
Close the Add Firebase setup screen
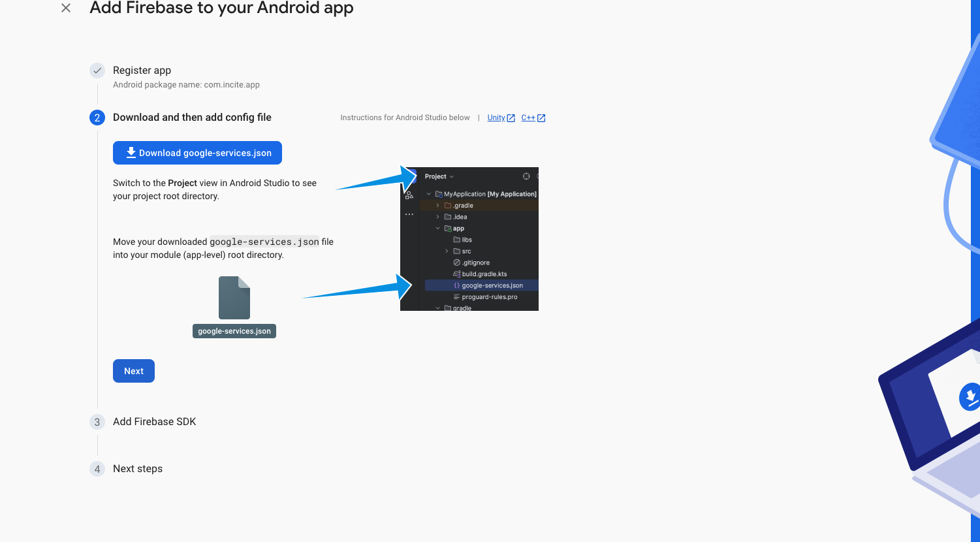tap(66, 8)
